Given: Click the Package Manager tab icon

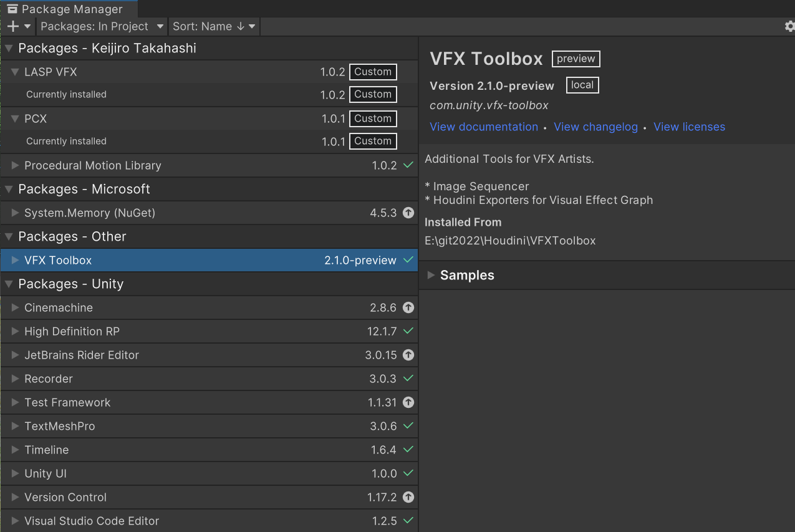Looking at the screenshot, I should click(x=12, y=9).
